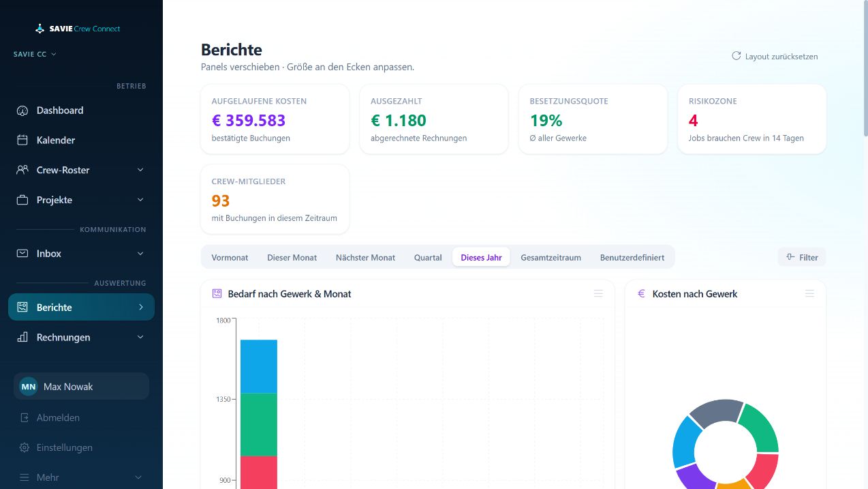Open the Inbox sidebar item
The width and height of the screenshot is (868, 489).
tap(81, 253)
